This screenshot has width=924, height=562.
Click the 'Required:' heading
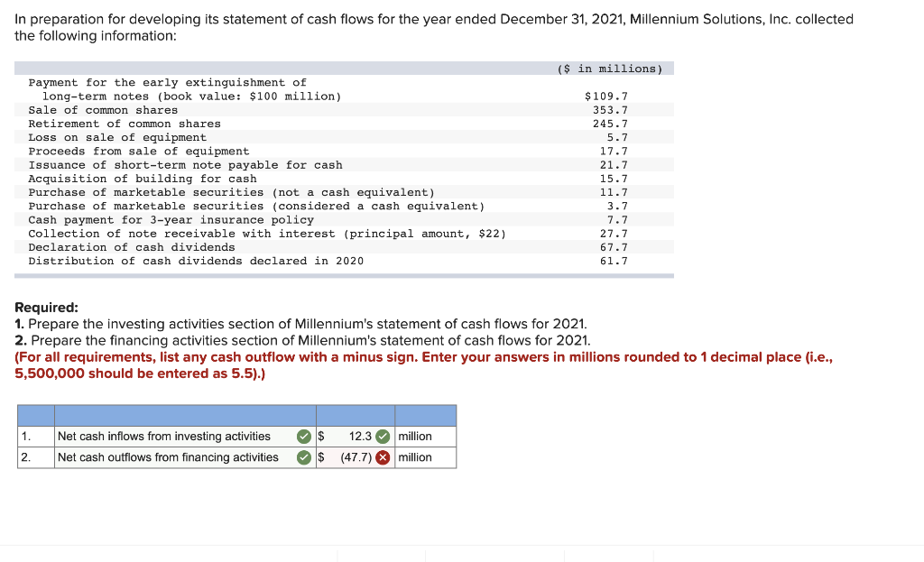pyautogui.click(x=46, y=308)
